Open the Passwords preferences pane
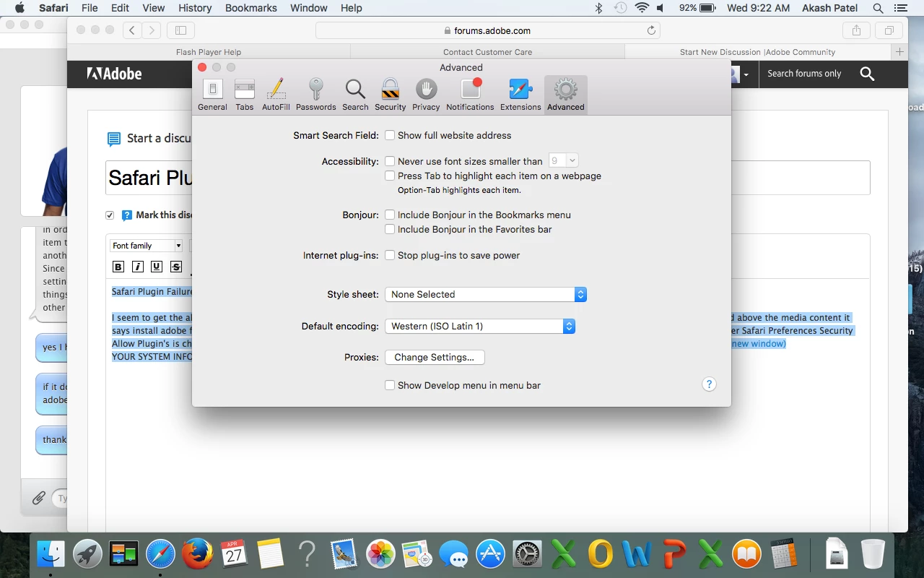 click(315, 95)
